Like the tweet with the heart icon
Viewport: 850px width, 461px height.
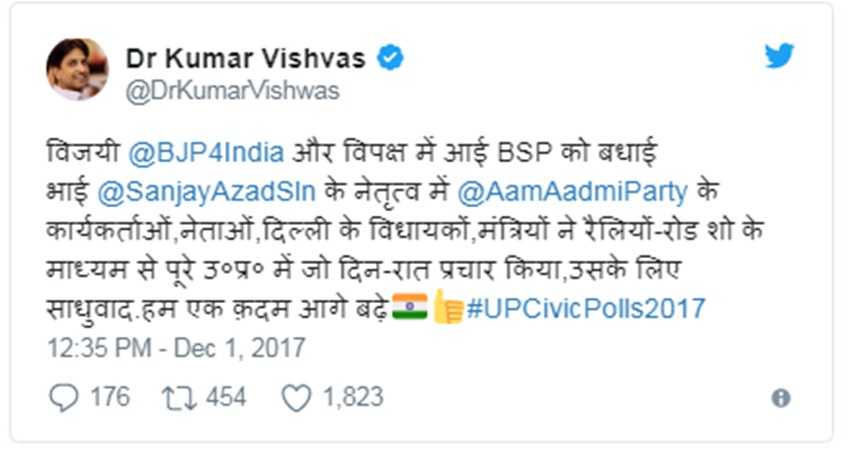click(296, 398)
